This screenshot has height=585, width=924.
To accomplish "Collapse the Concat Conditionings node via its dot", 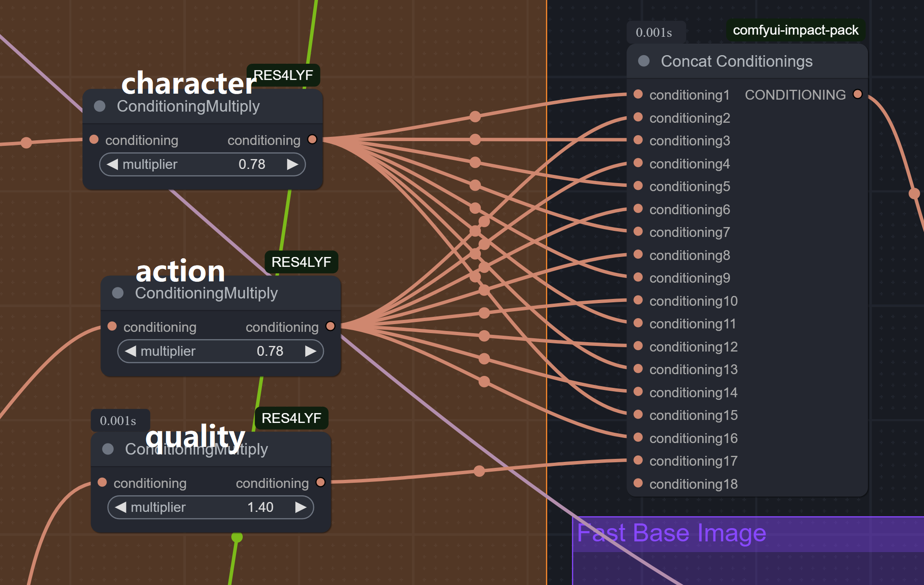I will [x=644, y=61].
